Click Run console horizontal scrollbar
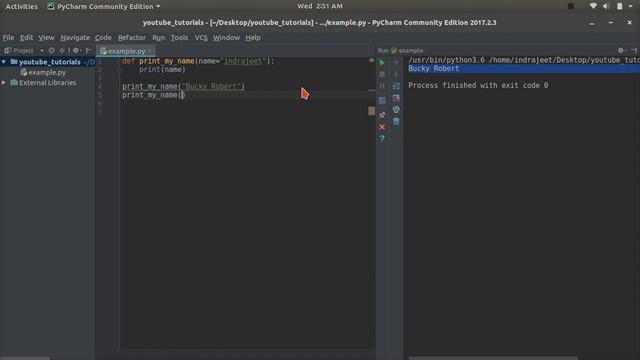 click(x=493, y=358)
